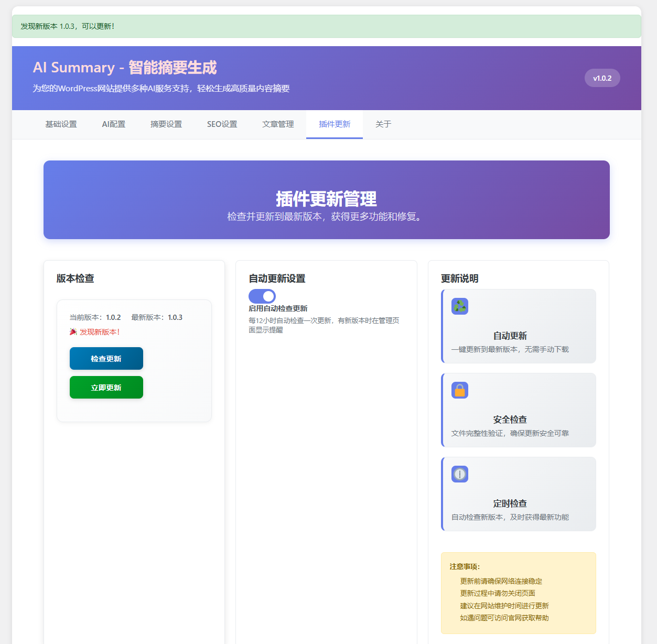
Task: Select the 自动更新 feature card
Action: [x=519, y=326]
